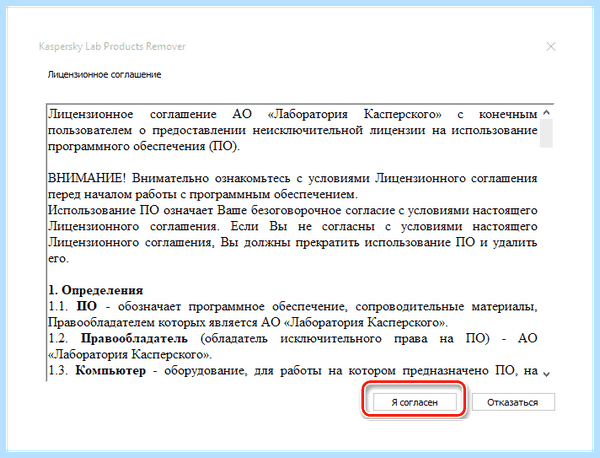Click the '1. Определения' section heading

click(x=96, y=290)
